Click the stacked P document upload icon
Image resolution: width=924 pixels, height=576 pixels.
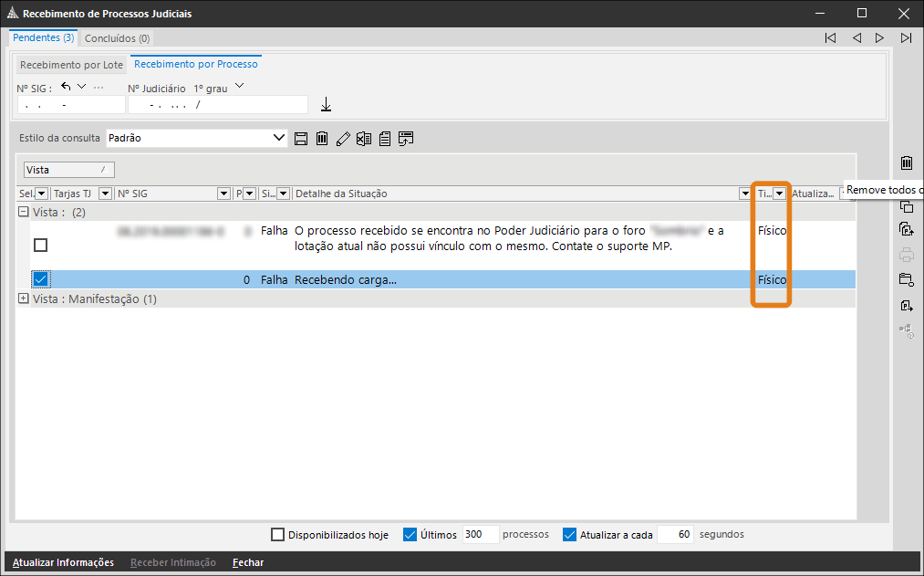(x=907, y=229)
